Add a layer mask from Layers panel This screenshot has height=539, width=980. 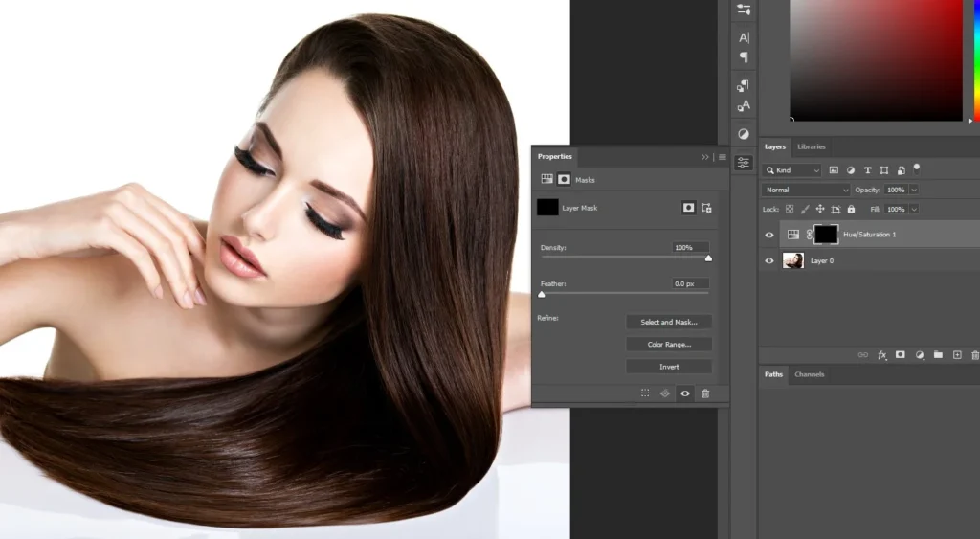(900, 354)
